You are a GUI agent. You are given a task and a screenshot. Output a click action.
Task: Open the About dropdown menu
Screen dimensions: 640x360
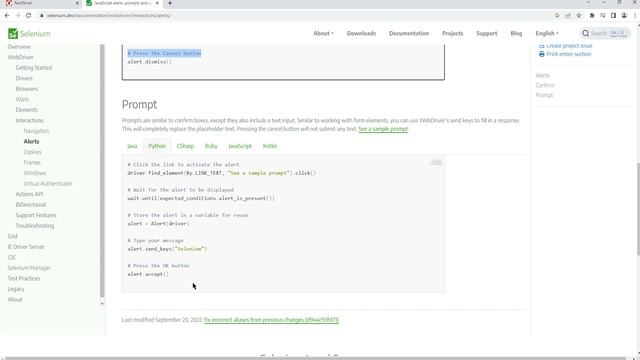[x=323, y=33]
